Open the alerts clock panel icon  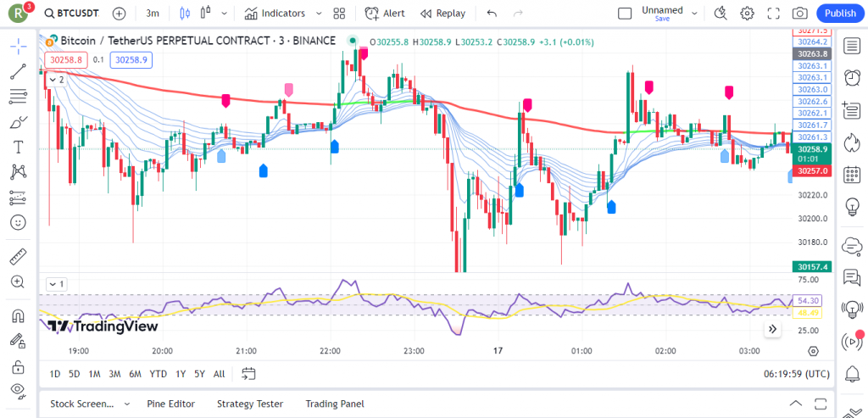click(x=853, y=78)
